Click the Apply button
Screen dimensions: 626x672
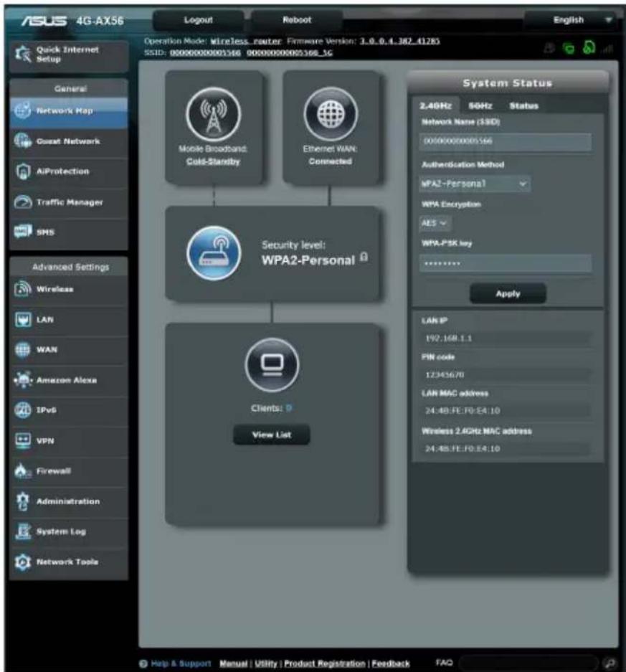pos(508,293)
